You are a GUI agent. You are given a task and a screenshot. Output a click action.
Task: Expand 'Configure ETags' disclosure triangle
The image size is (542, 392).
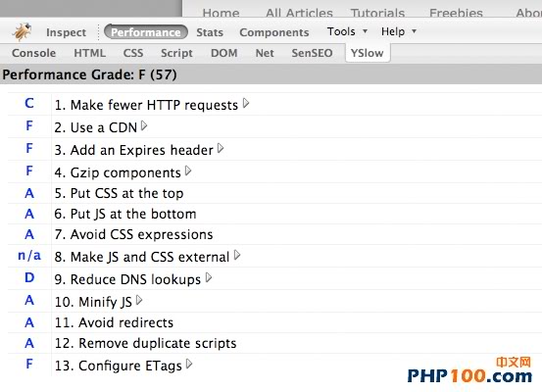click(189, 364)
